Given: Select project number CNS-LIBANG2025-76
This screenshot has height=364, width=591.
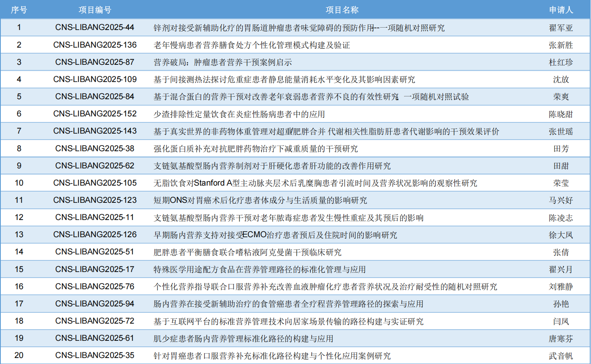Looking at the screenshot, I should coord(94,286).
